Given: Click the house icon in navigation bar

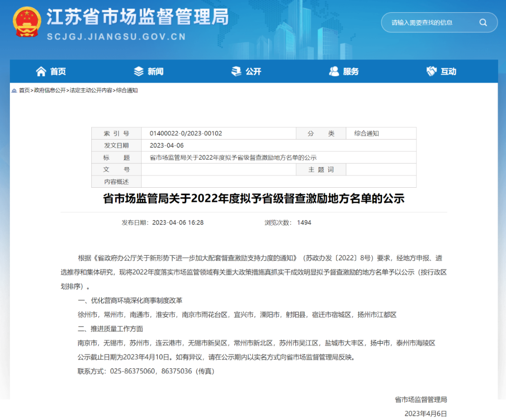Looking at the screenshot, I should [41, 71].
